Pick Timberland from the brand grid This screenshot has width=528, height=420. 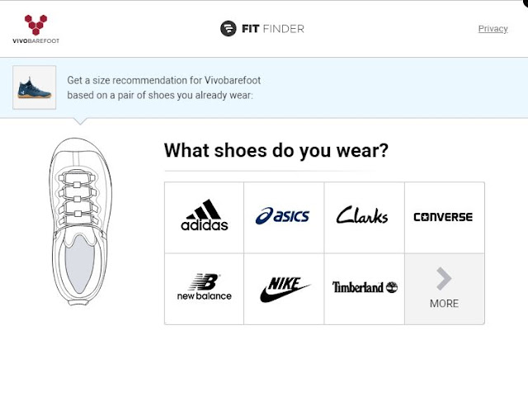[364, 288]
